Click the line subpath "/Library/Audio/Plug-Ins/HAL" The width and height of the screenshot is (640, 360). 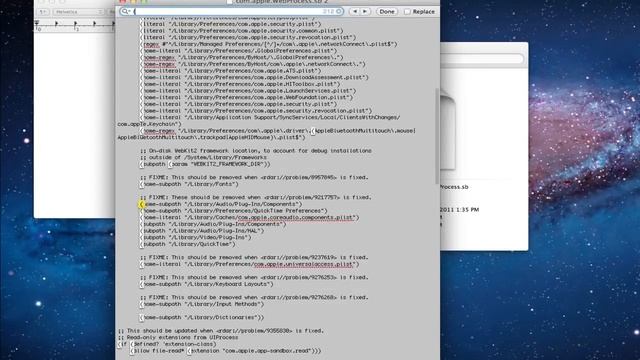coord(202,231)
